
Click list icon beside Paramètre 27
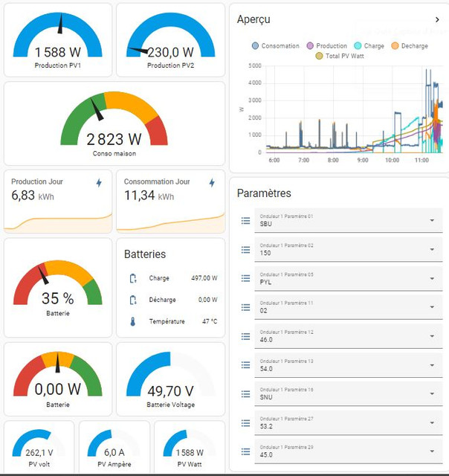[246, 423]
